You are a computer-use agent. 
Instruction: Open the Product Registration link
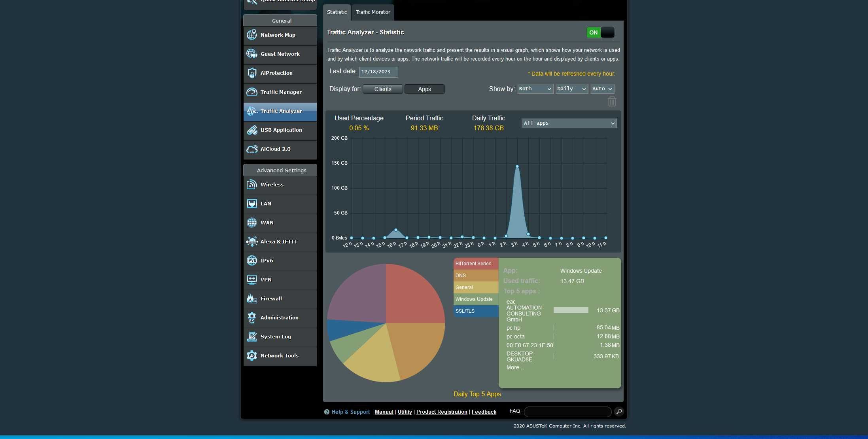pos(442,412)
